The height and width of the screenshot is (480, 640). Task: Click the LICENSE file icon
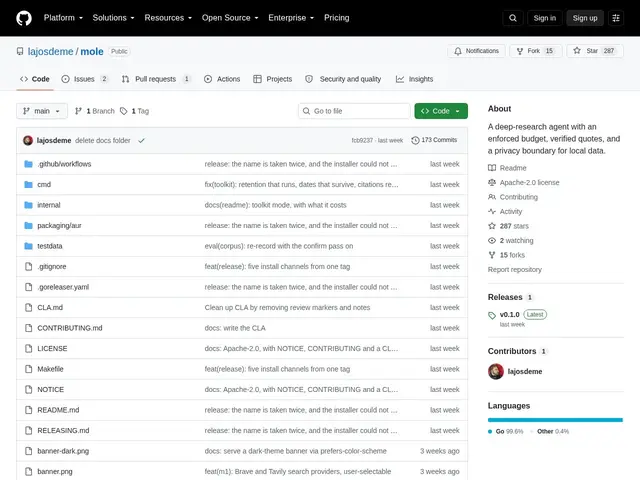click(x=28, y=349)
